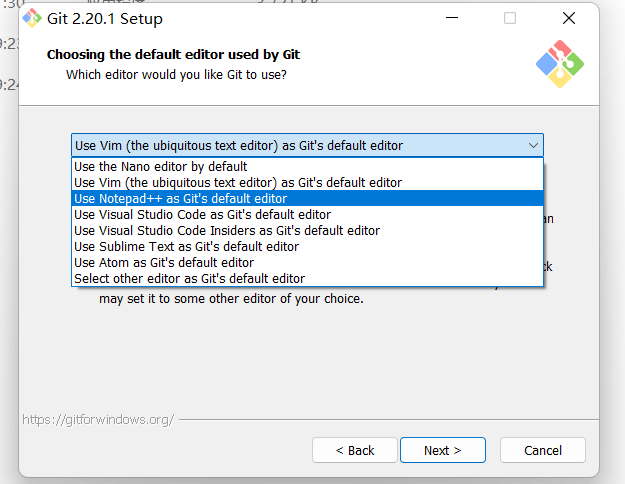Image resolution: width=625 pixels, height=484 pixels.
Task: Choose Notepad++ as Git's default editor
Action: coord(180,199)
